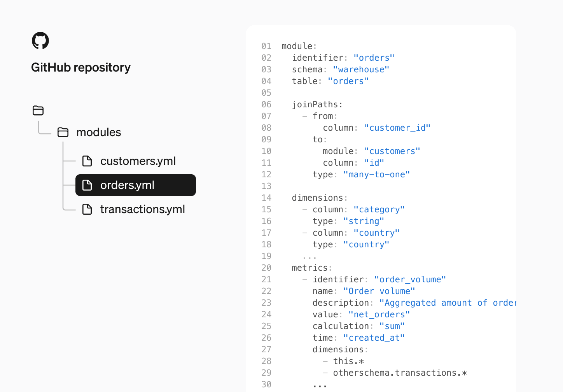
Task: Click the GitHub logo icon
Action: coord(40,40)
